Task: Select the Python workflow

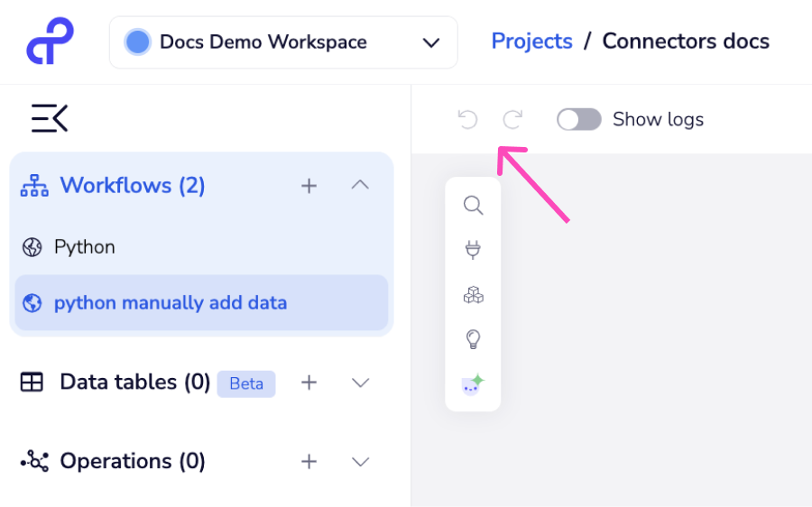Action: (84, 247)
